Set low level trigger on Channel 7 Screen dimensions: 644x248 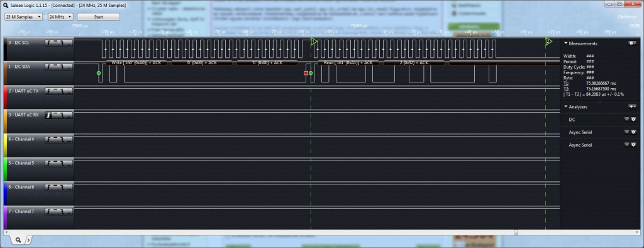(x=69, y=211)
